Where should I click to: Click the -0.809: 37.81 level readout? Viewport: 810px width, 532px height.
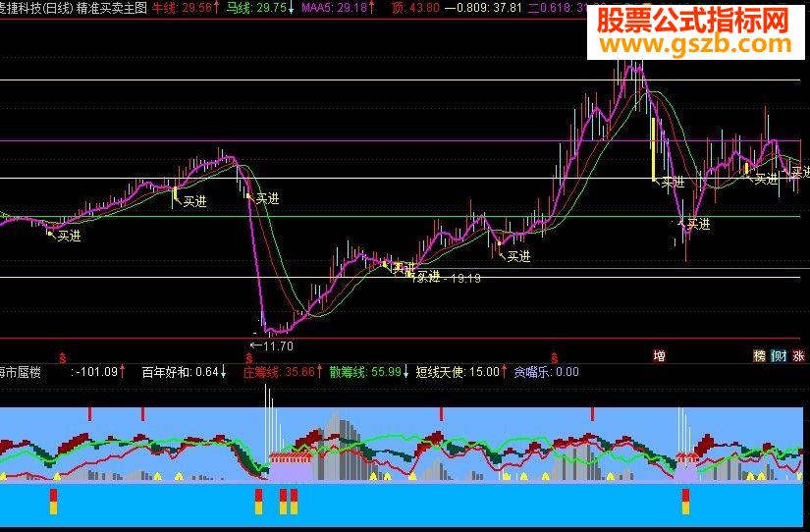pyautogui.click(x=483, y=8)
